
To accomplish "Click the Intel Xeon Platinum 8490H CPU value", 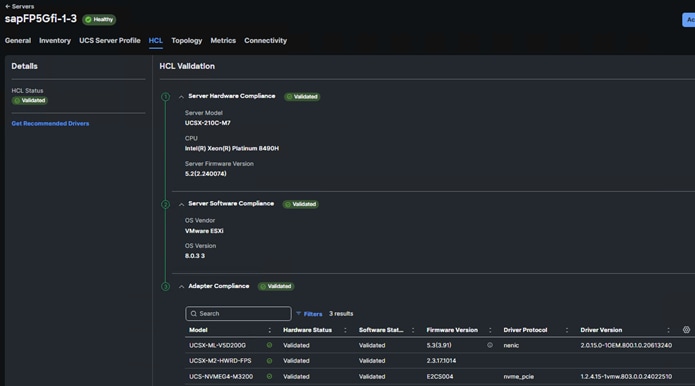I will click(x=232, y=148).
